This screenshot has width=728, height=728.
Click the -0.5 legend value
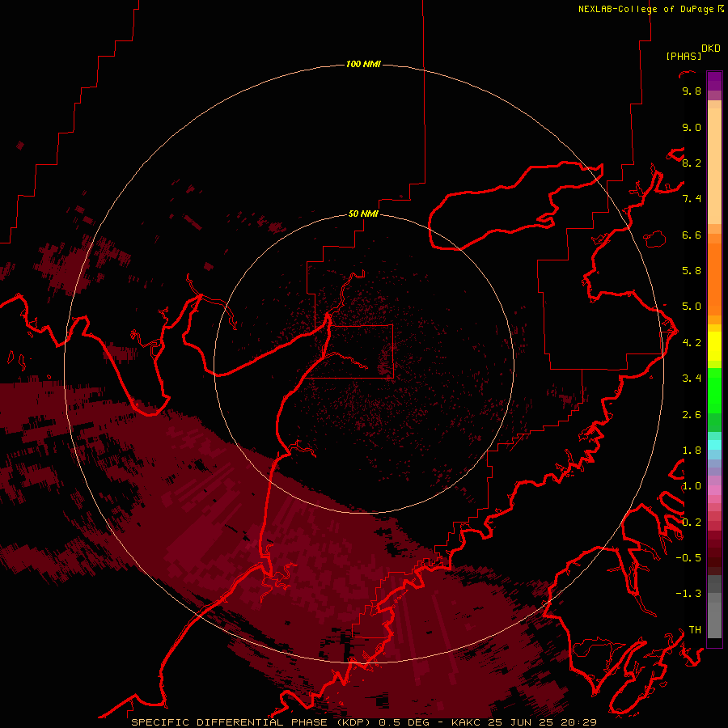pos(688,558)
